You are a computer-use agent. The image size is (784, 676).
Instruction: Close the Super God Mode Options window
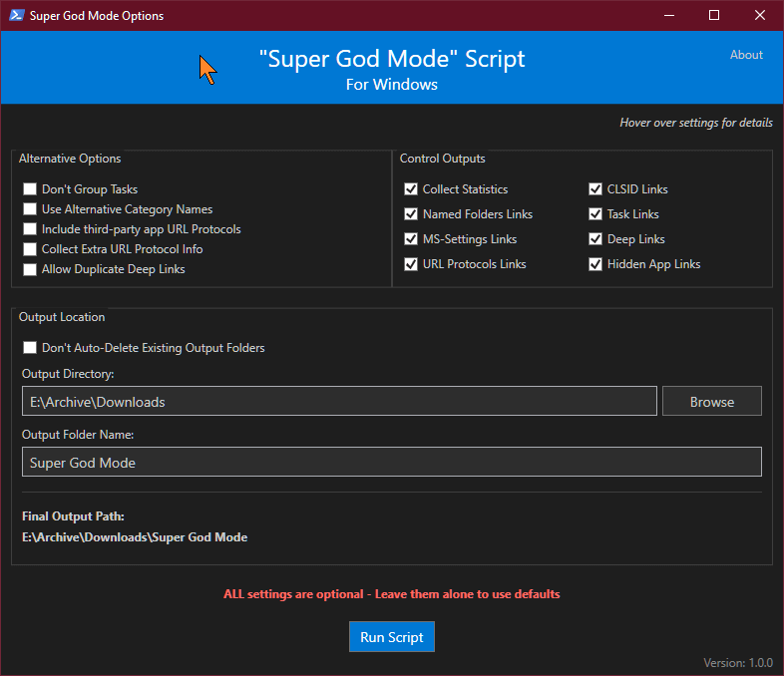pos(760,16)
